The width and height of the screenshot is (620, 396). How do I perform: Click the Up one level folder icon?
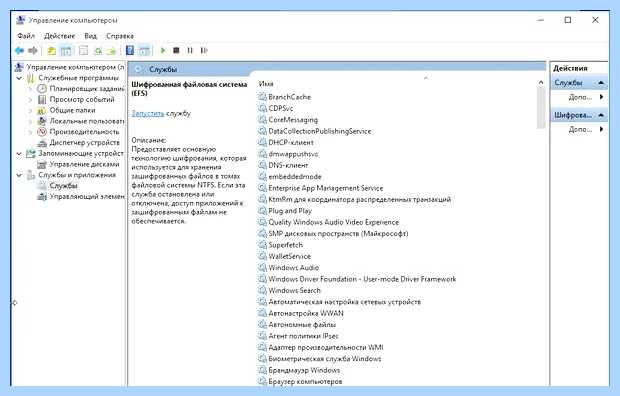[51, 51]
